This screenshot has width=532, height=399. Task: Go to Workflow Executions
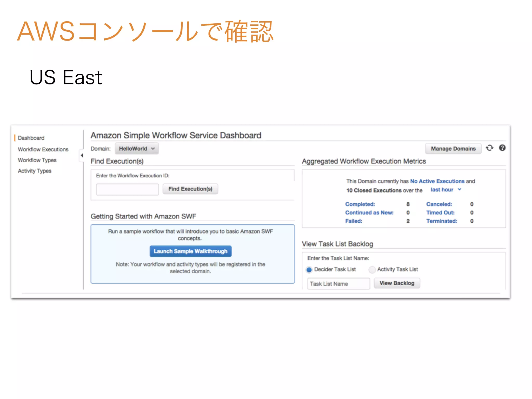coord(43,149)
